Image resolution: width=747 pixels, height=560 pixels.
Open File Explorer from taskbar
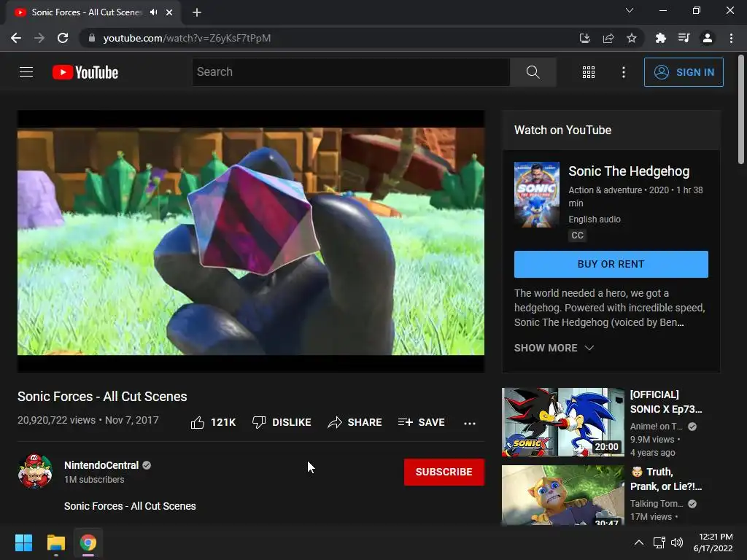tap(55, 542)
